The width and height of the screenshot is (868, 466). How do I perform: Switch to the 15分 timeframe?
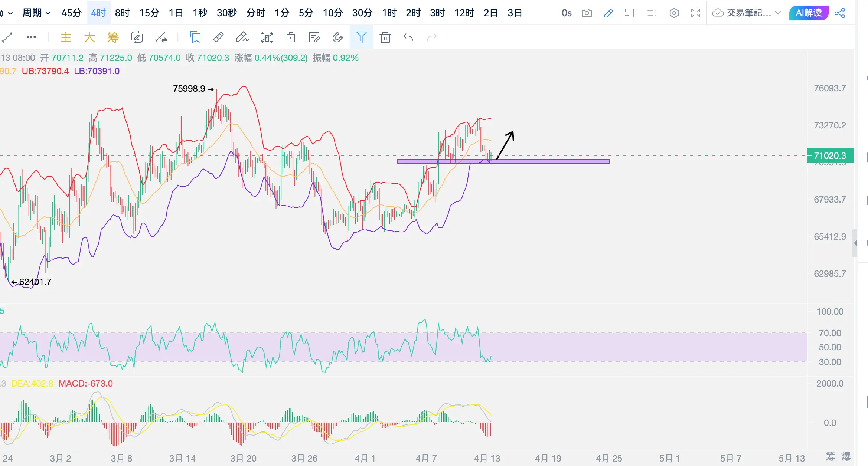coord(149,13)
